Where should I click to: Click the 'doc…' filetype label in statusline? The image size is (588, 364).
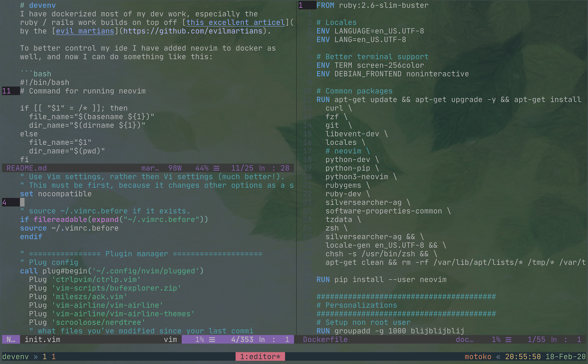tap(465, 340)
